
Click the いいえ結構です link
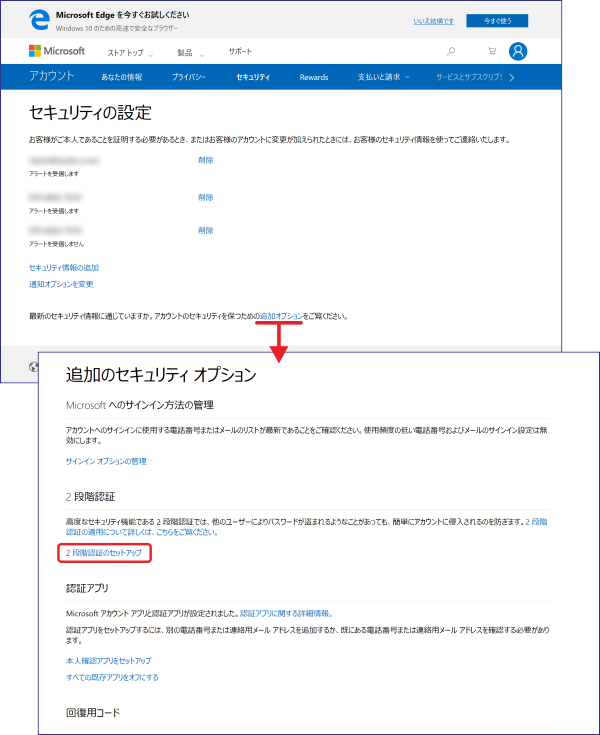434,21
